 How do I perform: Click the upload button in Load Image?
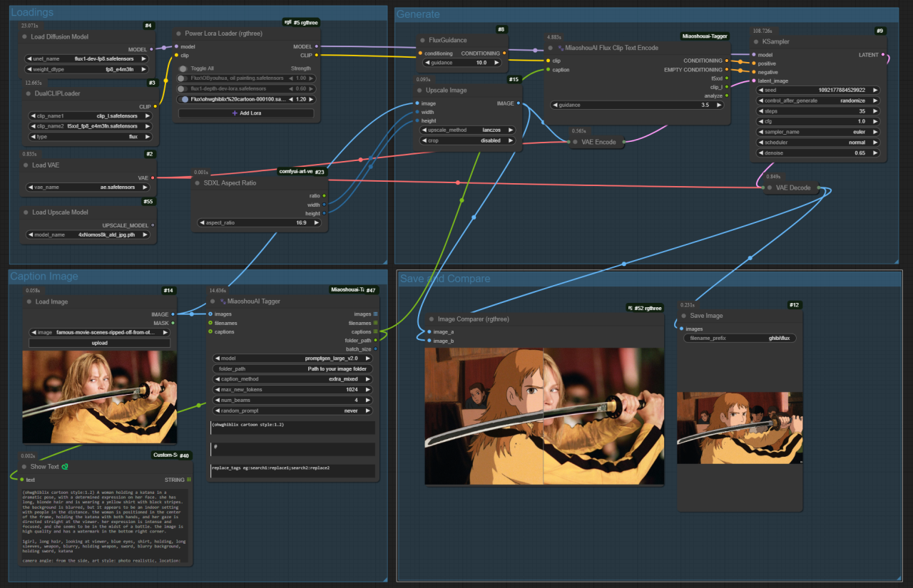pos(100,343)
